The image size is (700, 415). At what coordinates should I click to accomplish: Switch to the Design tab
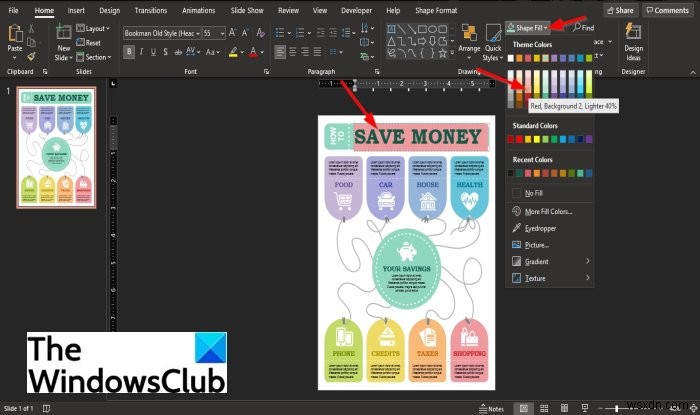tap(109, 10)
